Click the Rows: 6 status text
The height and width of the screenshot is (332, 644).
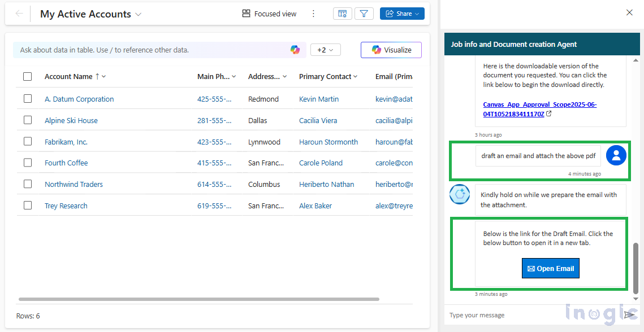point(28,316)
